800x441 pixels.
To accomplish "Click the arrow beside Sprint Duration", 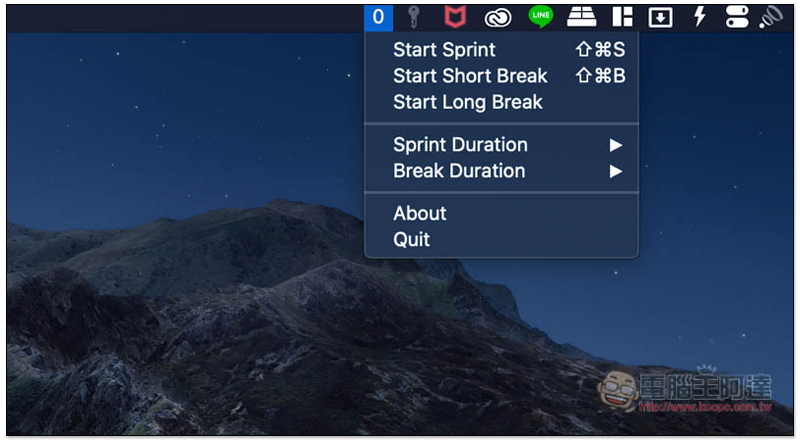I will point(616,145).
